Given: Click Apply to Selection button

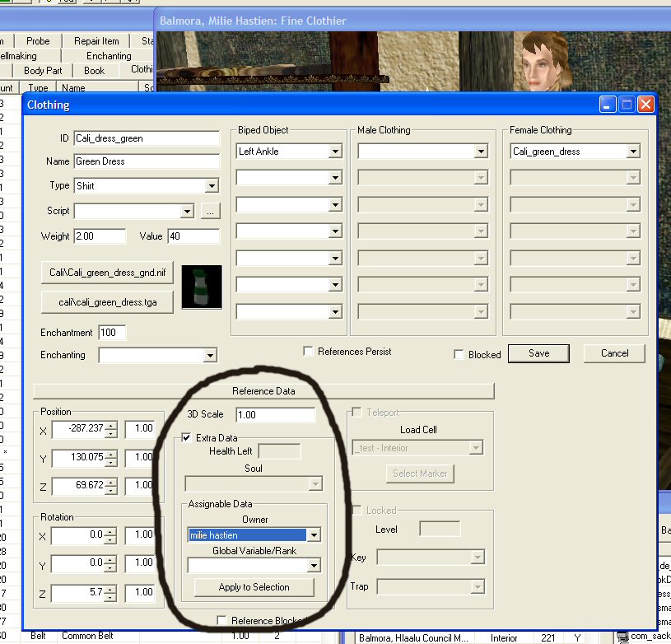Looking at the screenshot, I should click(x=254, y=587).
